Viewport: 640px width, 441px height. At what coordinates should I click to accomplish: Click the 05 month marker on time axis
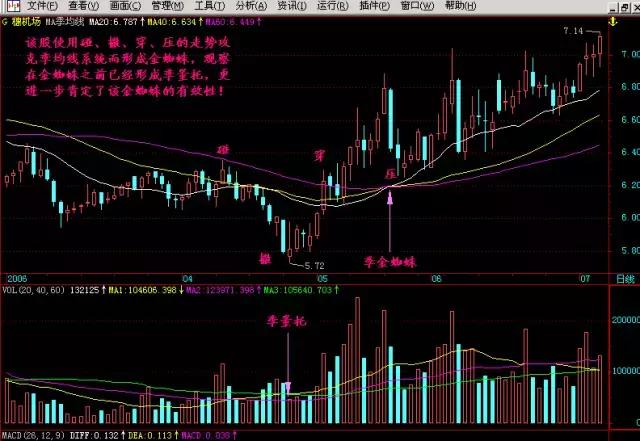[322, 278]
